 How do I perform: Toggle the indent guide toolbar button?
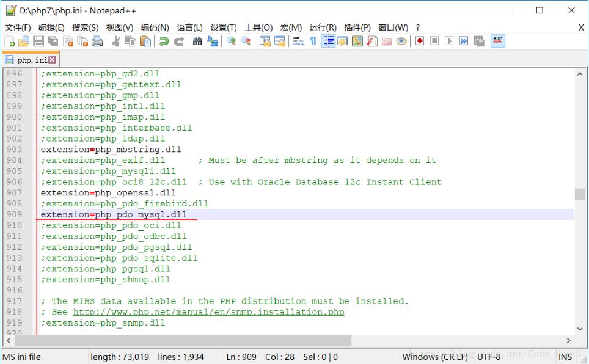pyautogui.click(x=328, y=41)
